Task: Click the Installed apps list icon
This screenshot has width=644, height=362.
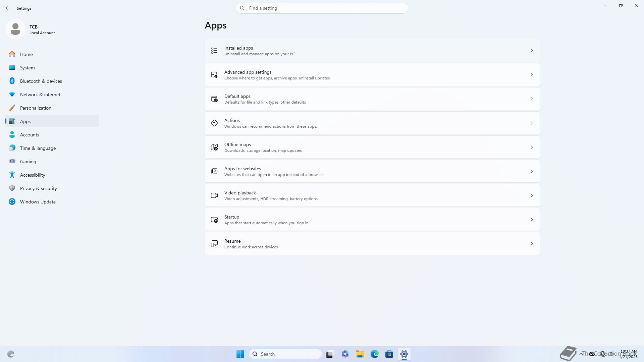Action: (214, 51)
